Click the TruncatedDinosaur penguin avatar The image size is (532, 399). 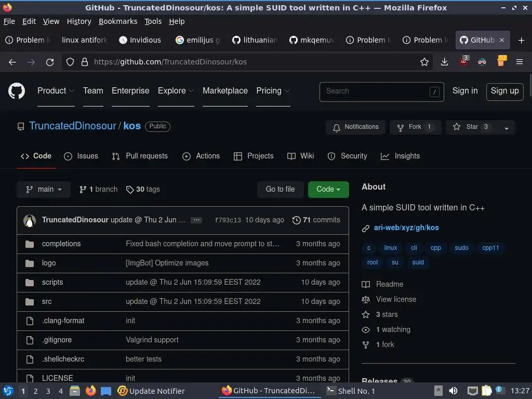coord(30,220)
